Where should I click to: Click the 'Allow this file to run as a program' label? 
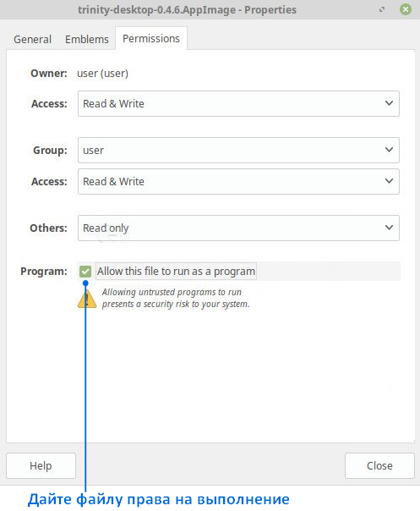point(176,271)
